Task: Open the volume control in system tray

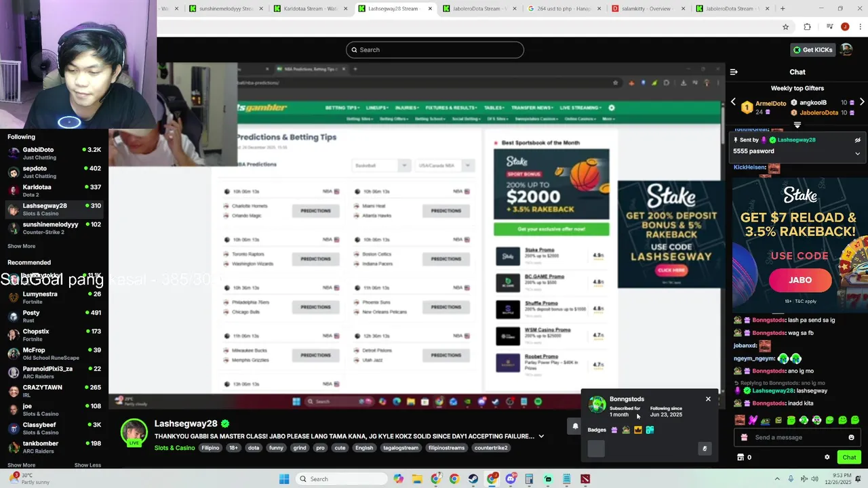Action: pos(816,479)
